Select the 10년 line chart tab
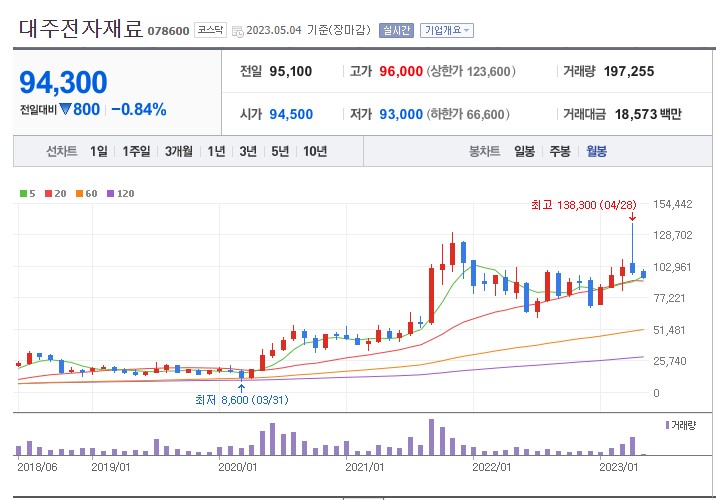The image size is (716, 500). (315, 151)
